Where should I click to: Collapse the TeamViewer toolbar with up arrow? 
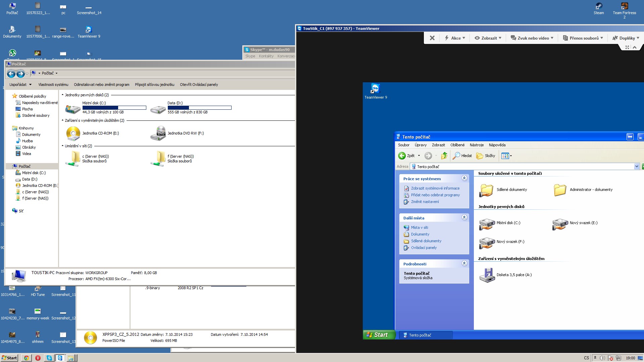click(635, 48)
